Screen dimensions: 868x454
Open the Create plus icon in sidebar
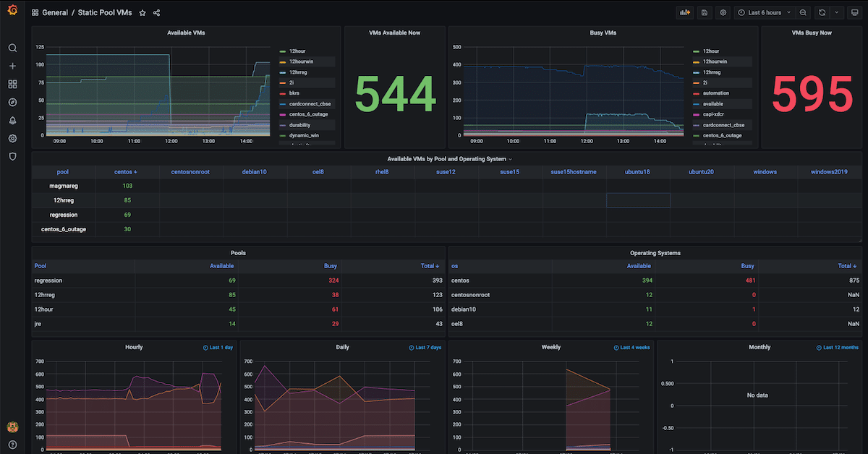click(12, 66)
